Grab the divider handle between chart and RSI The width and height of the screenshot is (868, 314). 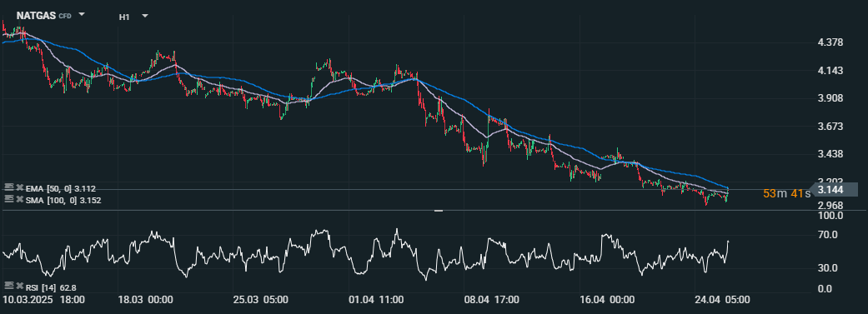pyautogui.click(x=439, y=211)
